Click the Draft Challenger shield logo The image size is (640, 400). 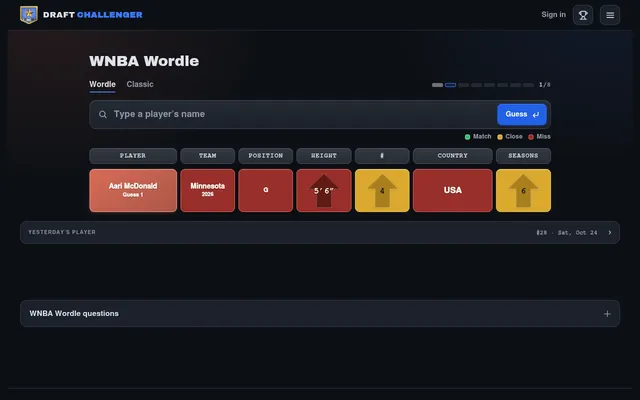pyautogui.click(x=29, y=15)
